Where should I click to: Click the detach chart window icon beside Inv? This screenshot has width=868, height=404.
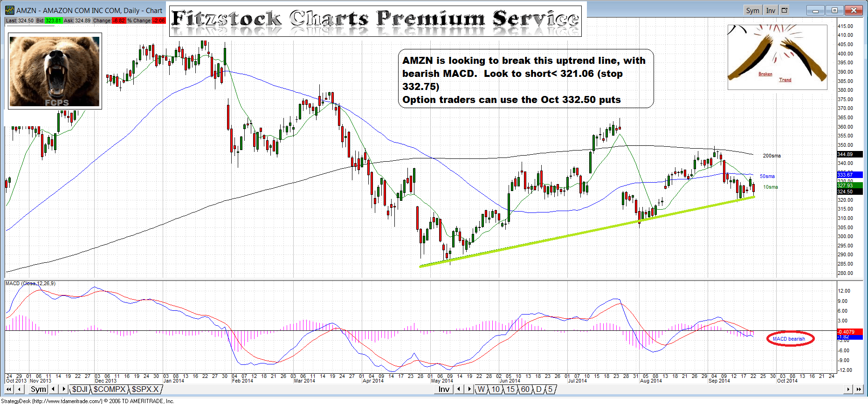785,10
